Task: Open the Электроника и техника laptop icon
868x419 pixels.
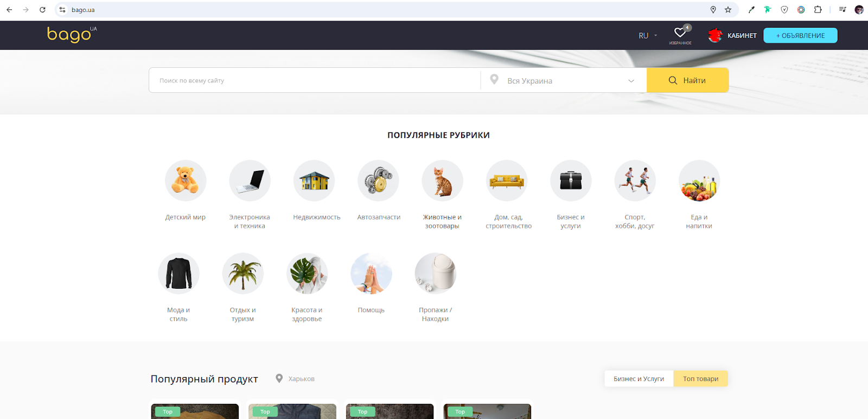Action: [x=250, y=180]
